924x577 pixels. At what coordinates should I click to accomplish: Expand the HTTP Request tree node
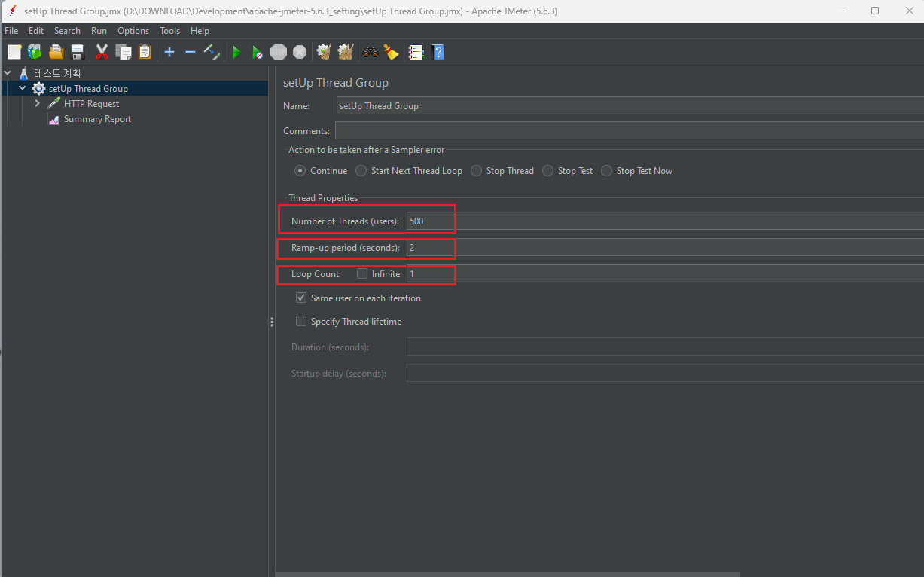(38, 104)
